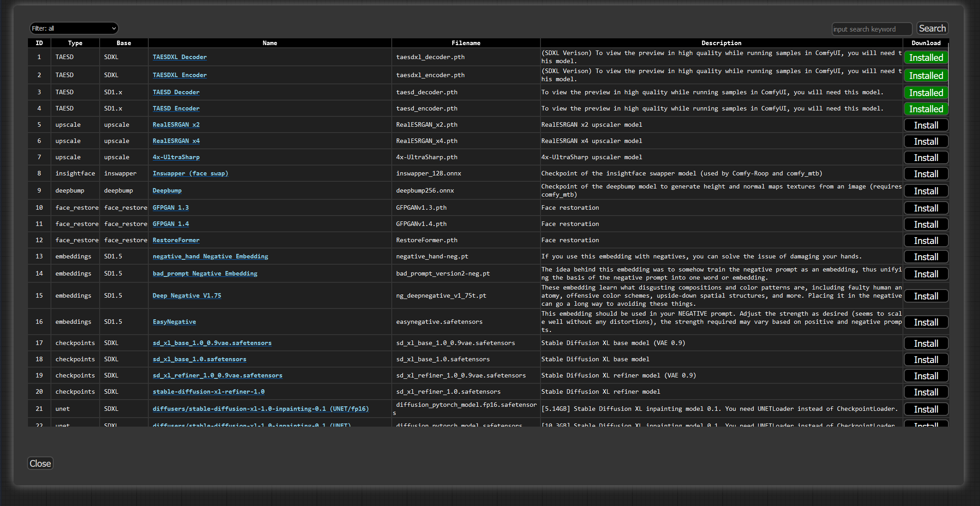Viewport: 980px width, 506px height.
Task: Install the Deepbump model
Action: pyautogui.click(x=926, y=191)
